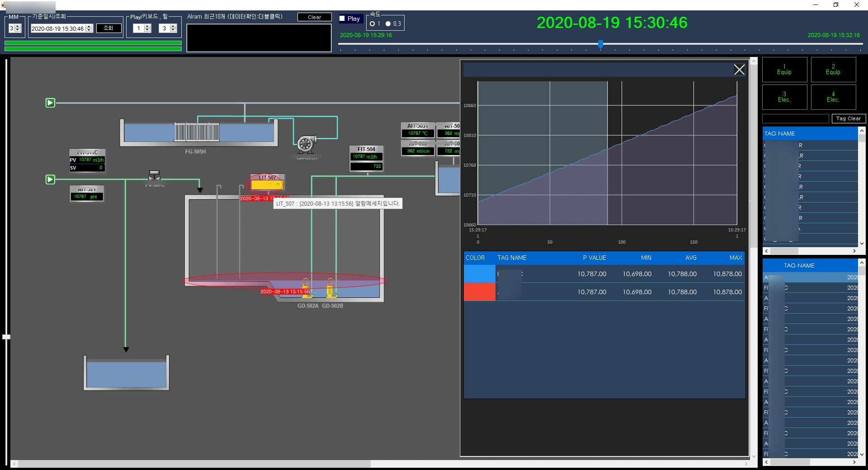
Task: Click the LIT-507 yellow level indicator
Action: [x=267, y=184]
